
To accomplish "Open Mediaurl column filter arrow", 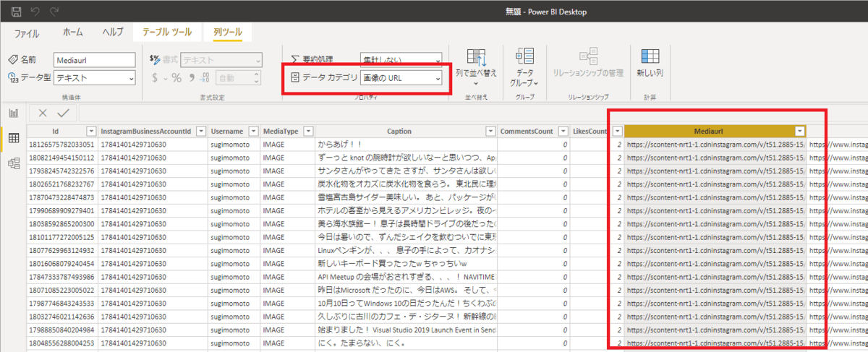I will click(799, 131).
